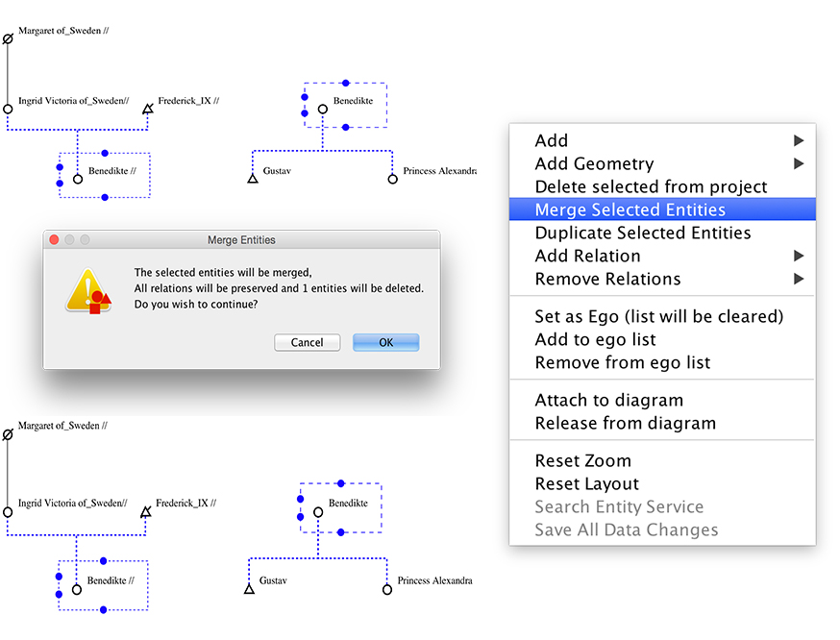This screenshot has width=840, height=640.
Task: Click top selection handle of lower-right Benedikte box
Action: 341,483
